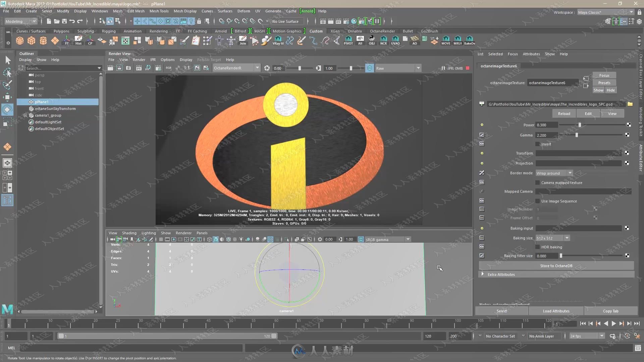644x362 pixels.
Task: Click the Power map checker icon
Action: click(629, 125)
